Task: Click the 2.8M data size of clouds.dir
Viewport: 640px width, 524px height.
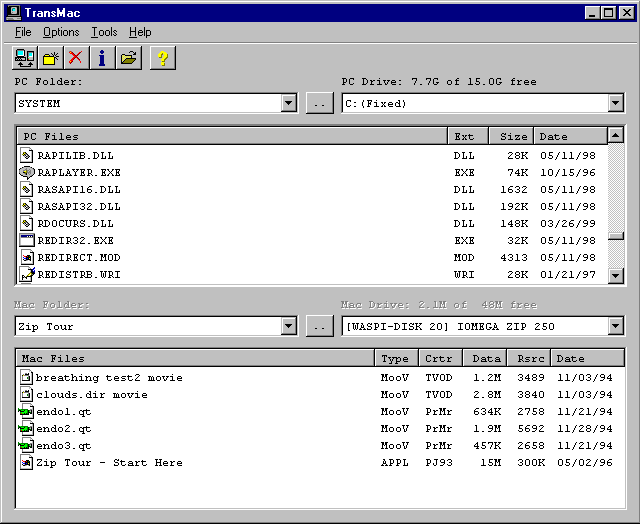Action: [x=487, y=395]
